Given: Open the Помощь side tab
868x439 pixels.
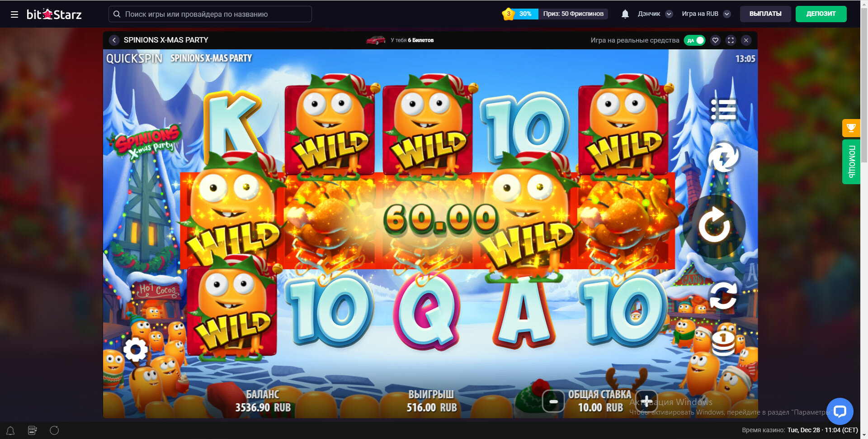Looking at the screenshot, I should 851,162.
